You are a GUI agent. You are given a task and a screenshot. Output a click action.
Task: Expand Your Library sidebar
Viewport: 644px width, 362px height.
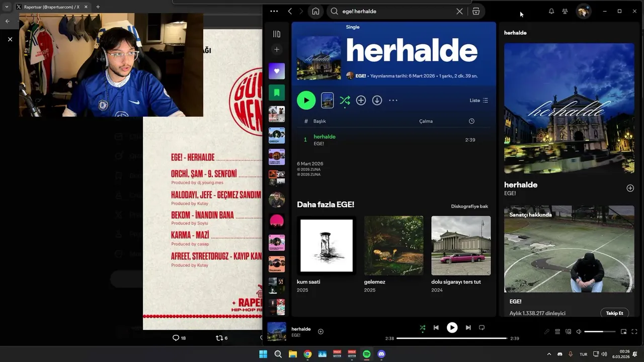(x=277, y=34)
